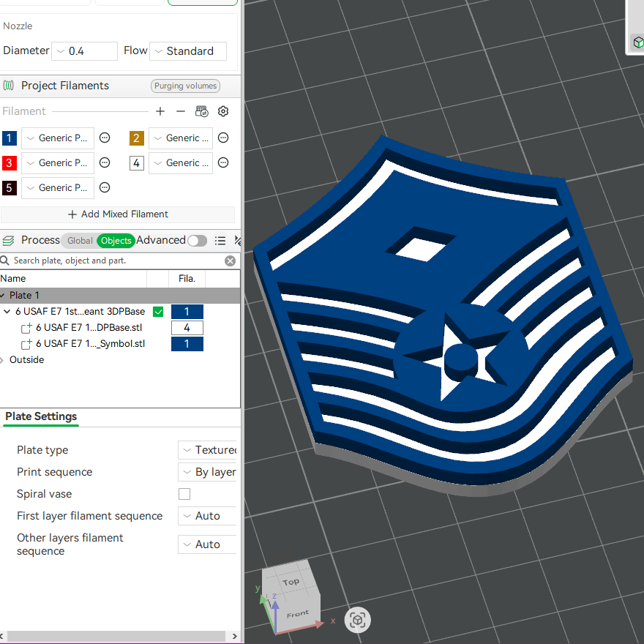Click the compare presets icon beside list

point(237,241)
